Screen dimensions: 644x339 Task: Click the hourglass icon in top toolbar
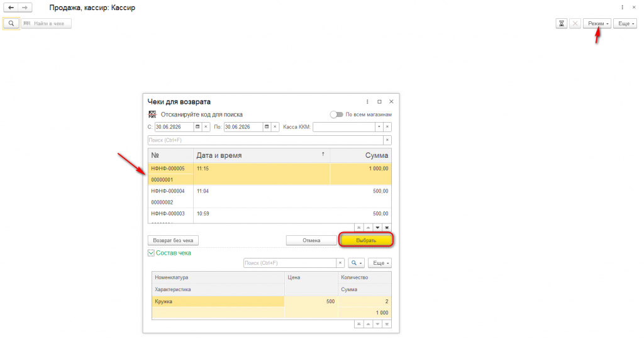coord(562,23)
